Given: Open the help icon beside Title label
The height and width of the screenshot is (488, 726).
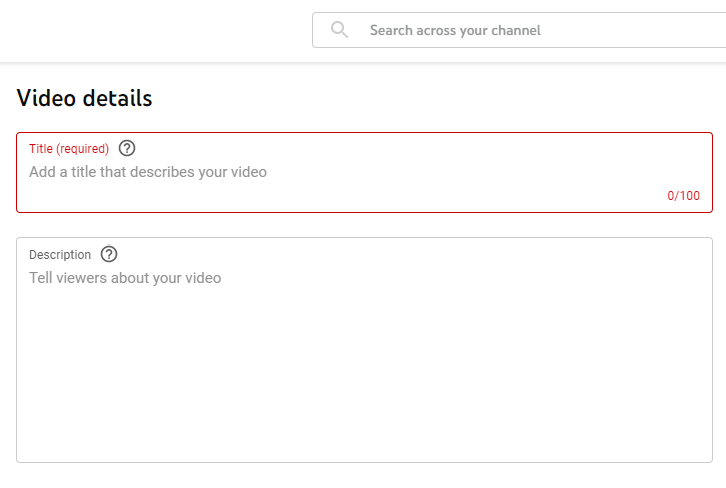Looking at the screenshot, I should tap(127, 148).
